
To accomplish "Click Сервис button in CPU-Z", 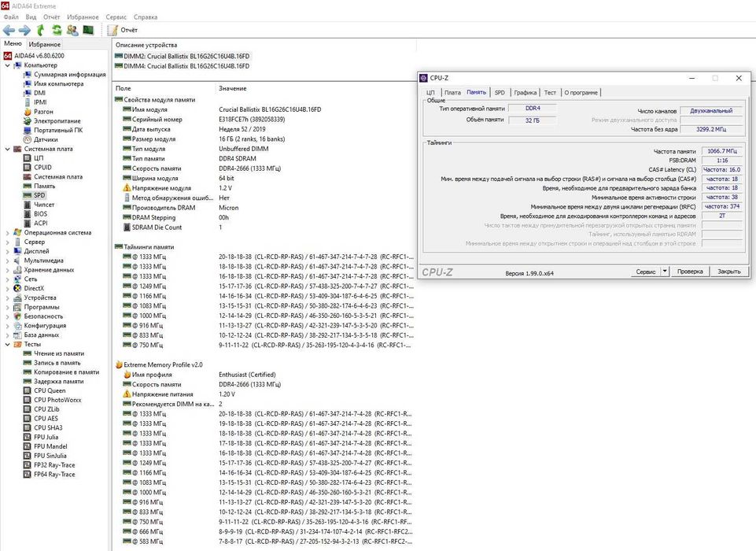I will [x=645, y=272].
